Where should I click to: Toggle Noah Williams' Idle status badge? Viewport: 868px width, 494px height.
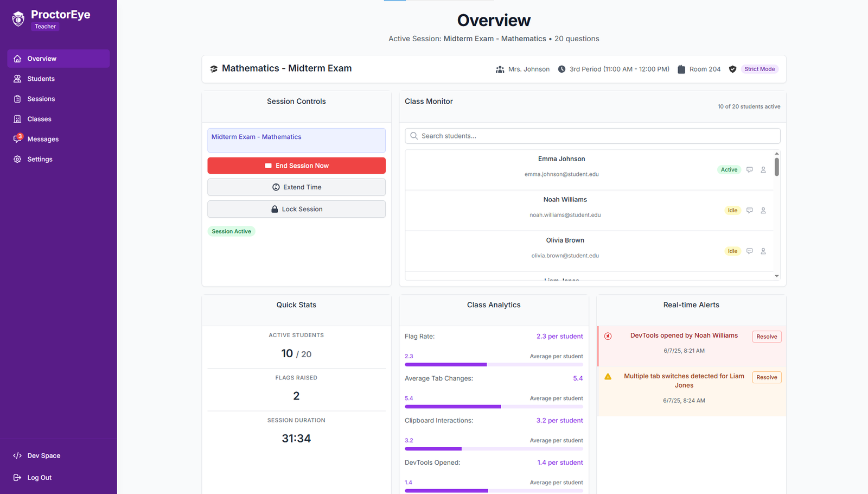(732, 210)
